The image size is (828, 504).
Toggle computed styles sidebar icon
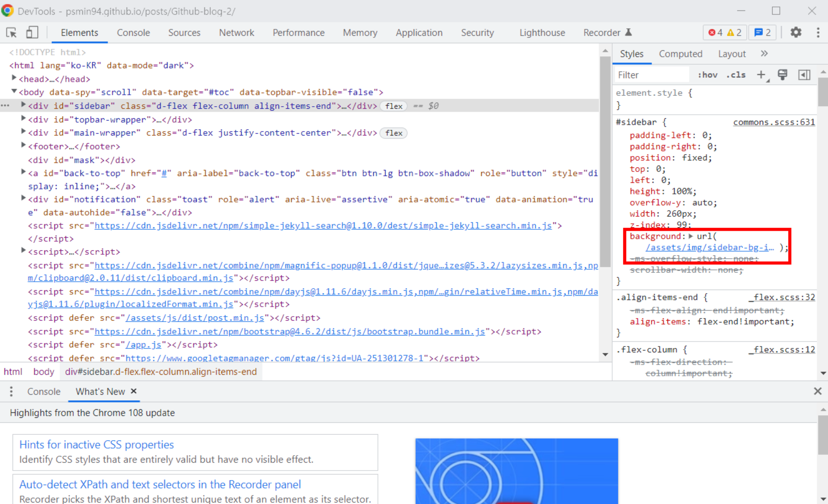point(804,75)
